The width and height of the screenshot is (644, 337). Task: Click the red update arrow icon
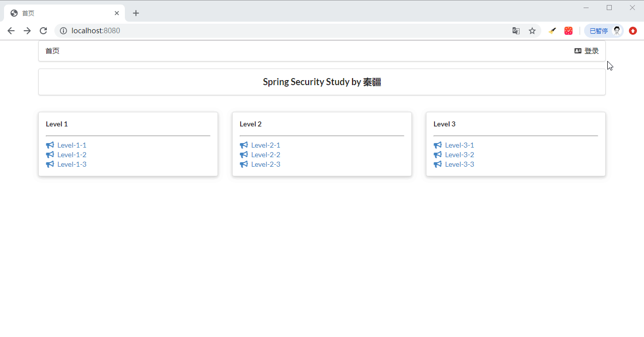[633, 31]
